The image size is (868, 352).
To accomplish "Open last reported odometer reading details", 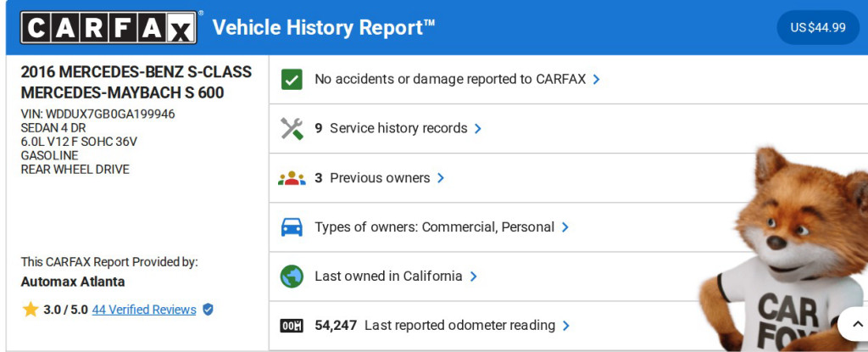I will 566,326.
